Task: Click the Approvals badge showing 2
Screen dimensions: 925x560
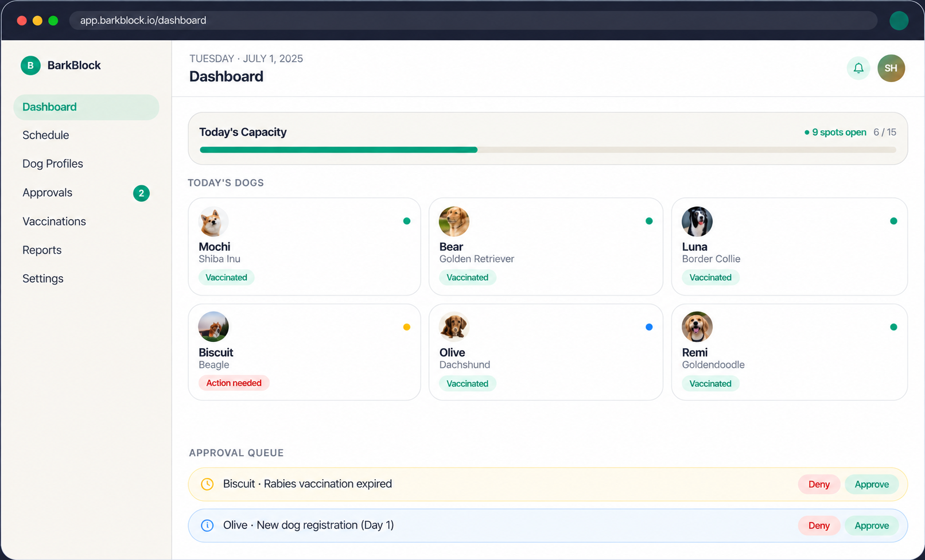Action: [141, 193]
